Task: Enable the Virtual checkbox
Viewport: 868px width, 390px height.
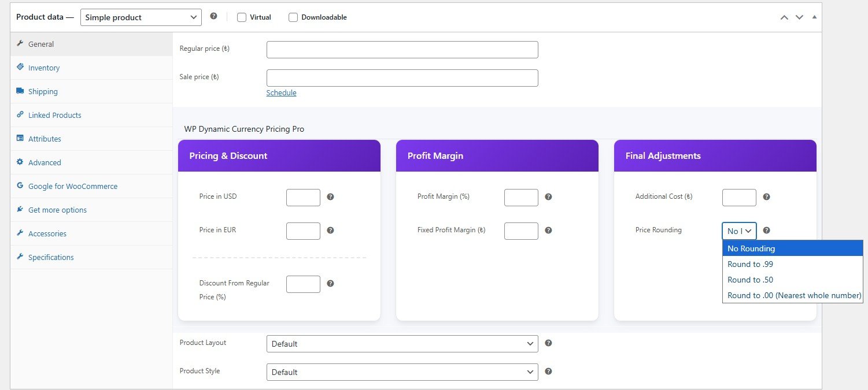Action: (x=242, y=17)
